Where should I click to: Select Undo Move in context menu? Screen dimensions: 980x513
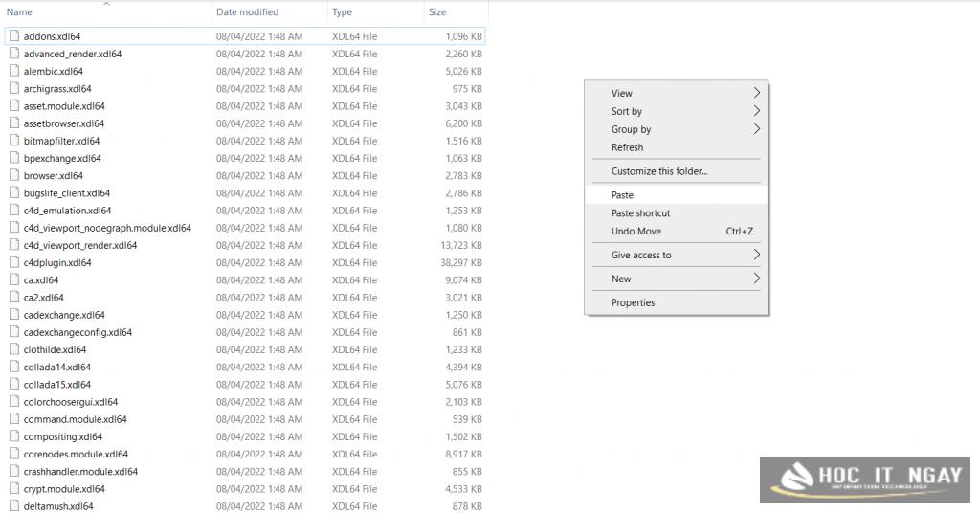coord(677,232)
